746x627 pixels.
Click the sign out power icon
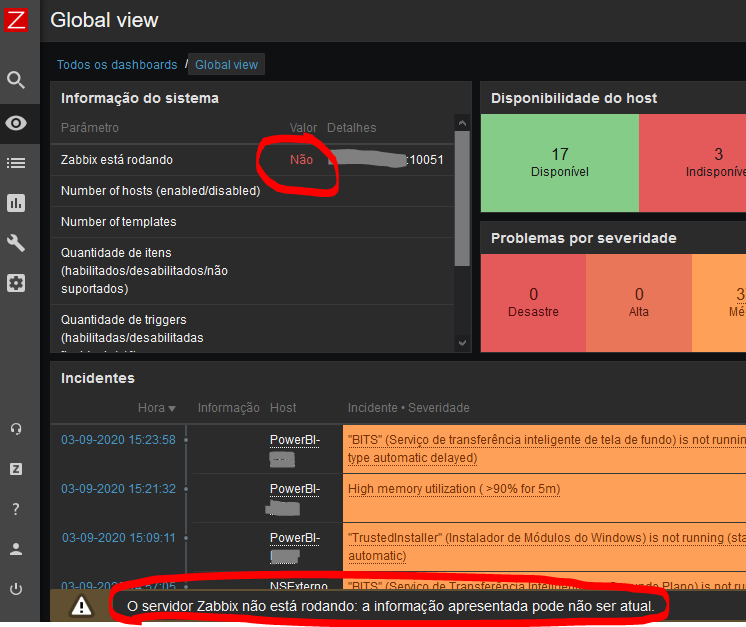click(16, 589)
